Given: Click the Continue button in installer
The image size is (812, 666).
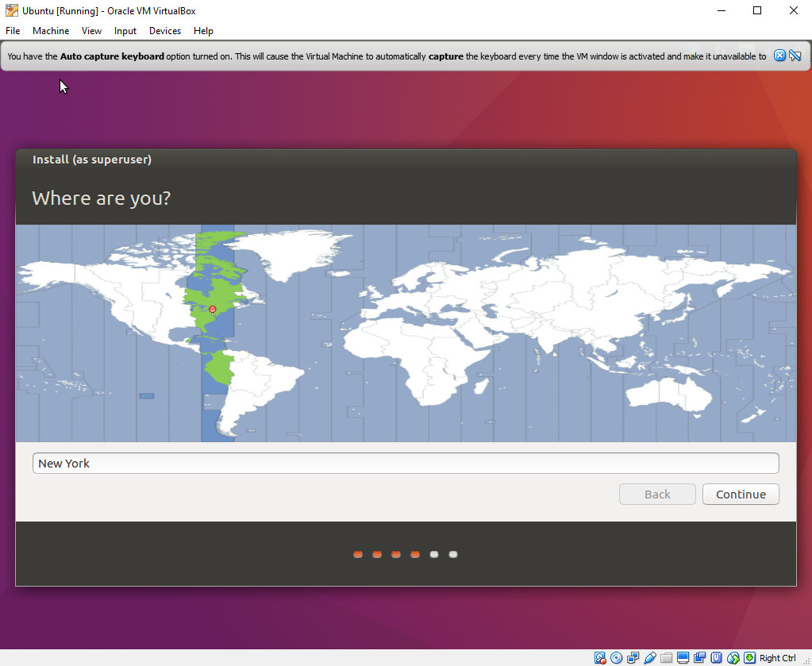Looking at the screenshot, I should 741,494.
